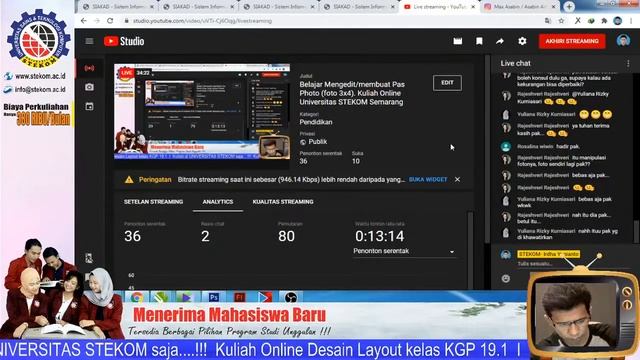Click the 'hadir pak' chat message
This screenshot has height=360, width=640.
pos(548,147)
